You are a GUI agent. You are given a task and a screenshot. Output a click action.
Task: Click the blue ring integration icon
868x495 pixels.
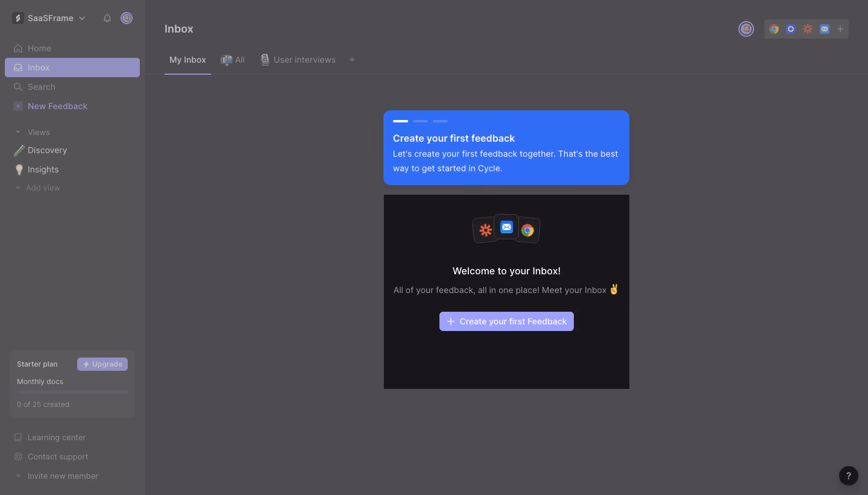(x=791, y=29)
